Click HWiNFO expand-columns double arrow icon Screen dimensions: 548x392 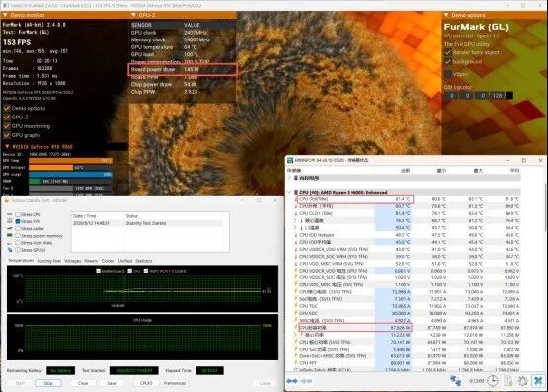click(x=292, y=381)
